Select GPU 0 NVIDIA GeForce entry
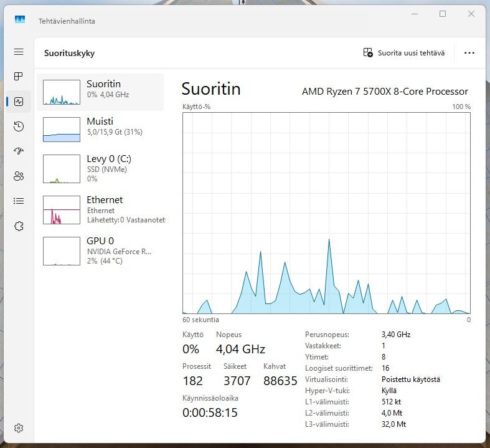Viewport: 490px width, 448px height. [x=100, y=250]
